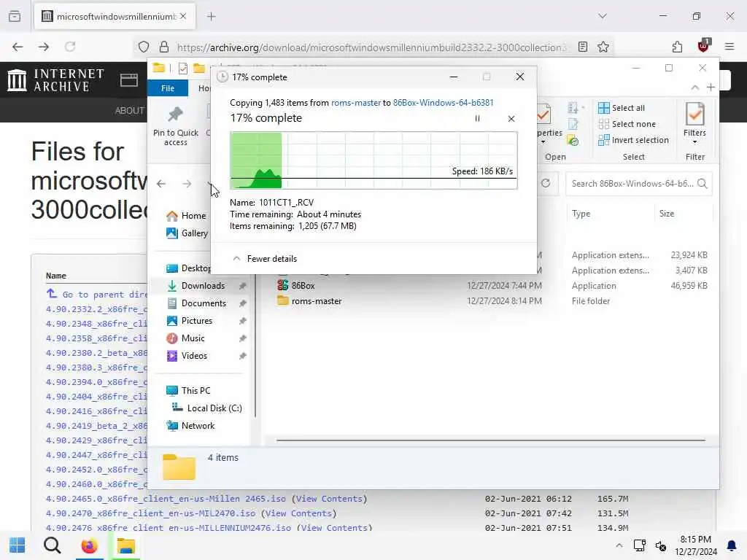Toggle Firefox reader view icon

click(583, 47)
